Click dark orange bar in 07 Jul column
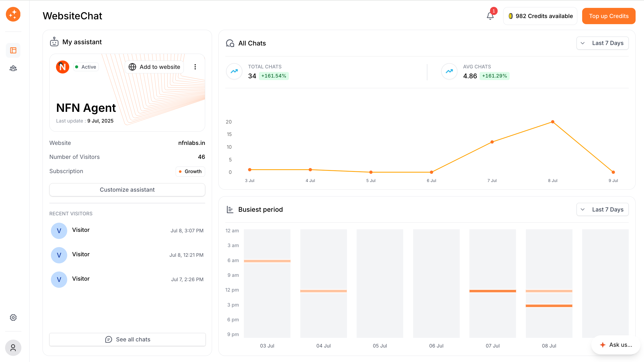This screenshot has height=362, width=644. pyautogui.click(x=493, y=291)
